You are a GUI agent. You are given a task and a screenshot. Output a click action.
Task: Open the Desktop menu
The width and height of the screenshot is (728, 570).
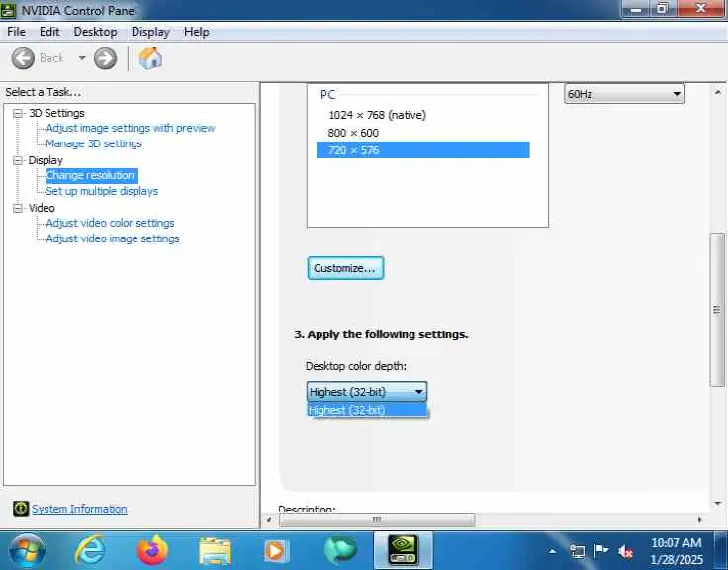coord(95,32)
